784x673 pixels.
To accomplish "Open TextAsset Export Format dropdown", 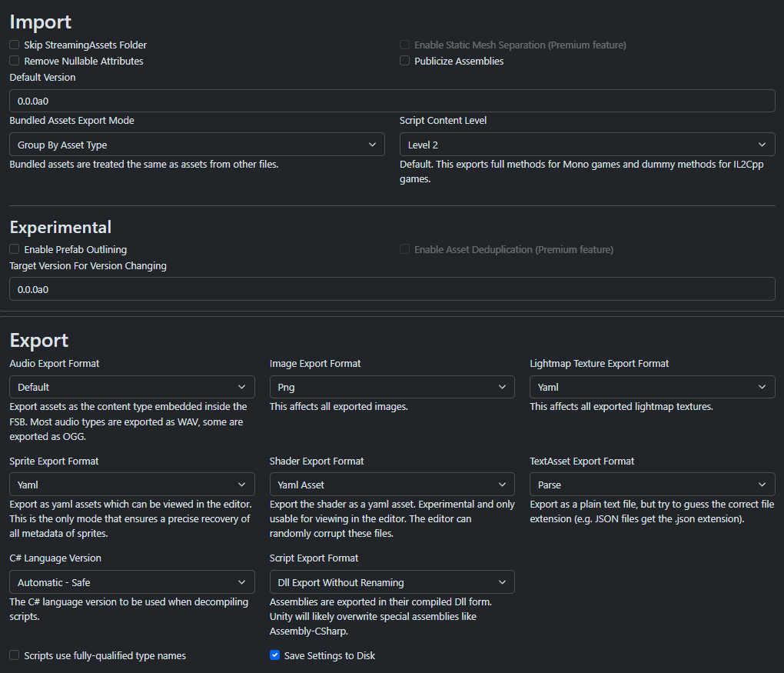I will [653, 485].
